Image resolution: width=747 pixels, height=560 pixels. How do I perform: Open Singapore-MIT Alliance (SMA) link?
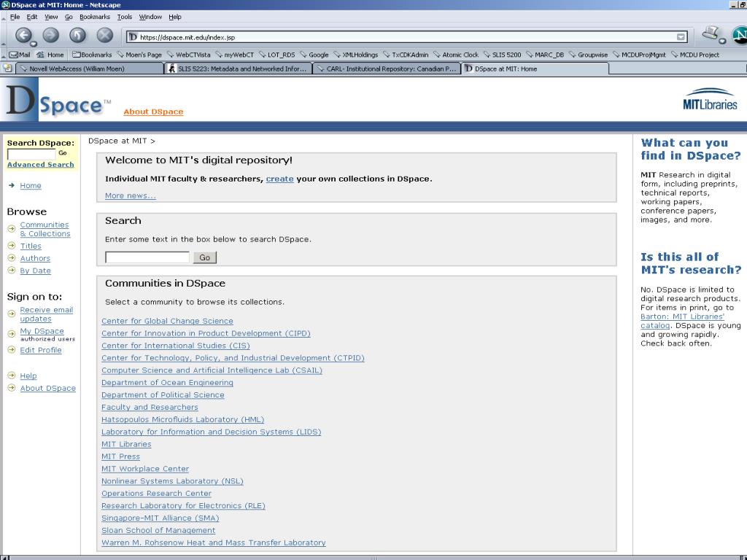(160, 518)
